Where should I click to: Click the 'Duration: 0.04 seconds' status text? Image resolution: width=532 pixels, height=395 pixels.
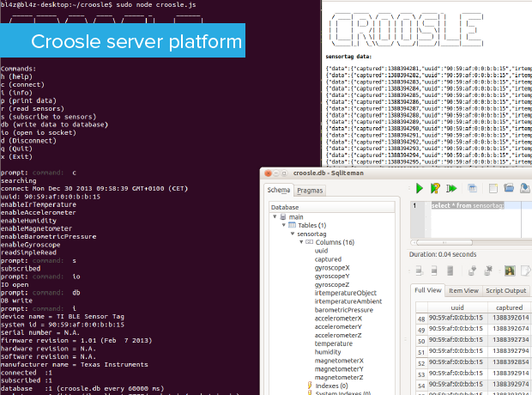[x=443, y=254]
